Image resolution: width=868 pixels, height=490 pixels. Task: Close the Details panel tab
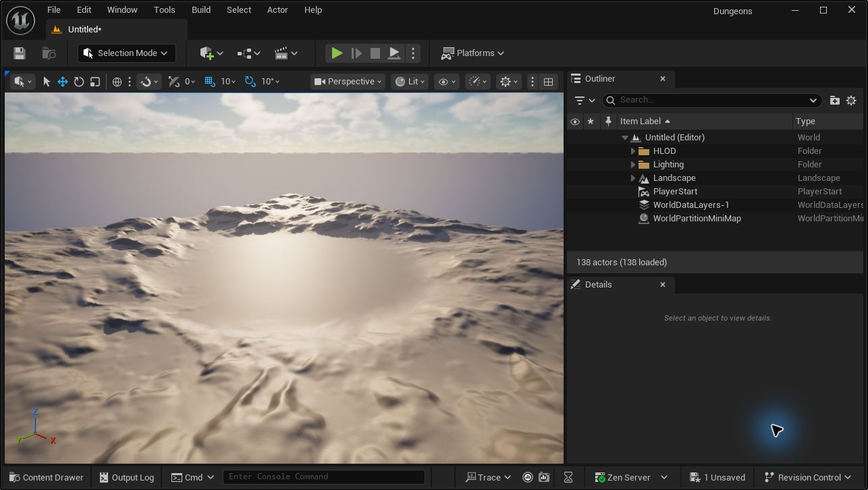coord(663,285)
